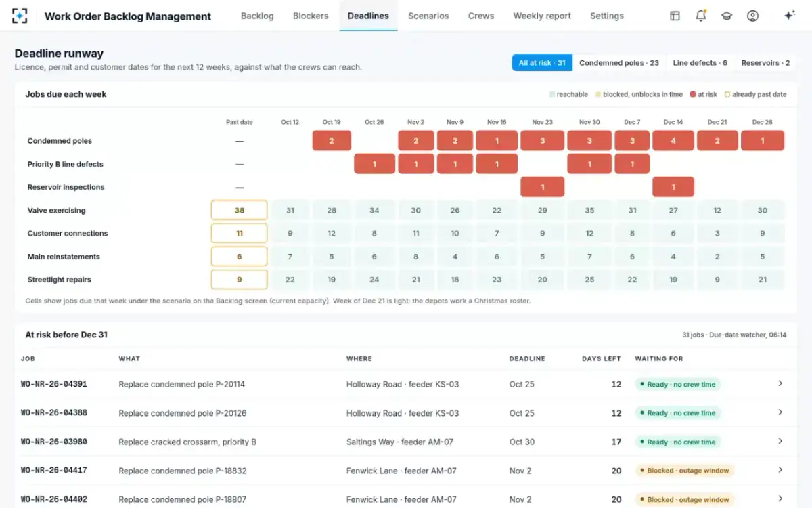Click the Nov 23 week header
This screenshot has width=812, height=508.
coord(542,122)
